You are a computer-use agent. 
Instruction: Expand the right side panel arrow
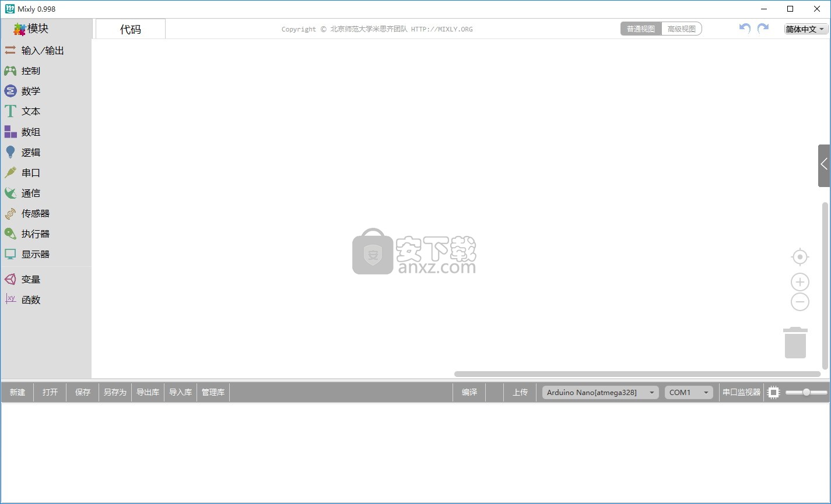824,165
